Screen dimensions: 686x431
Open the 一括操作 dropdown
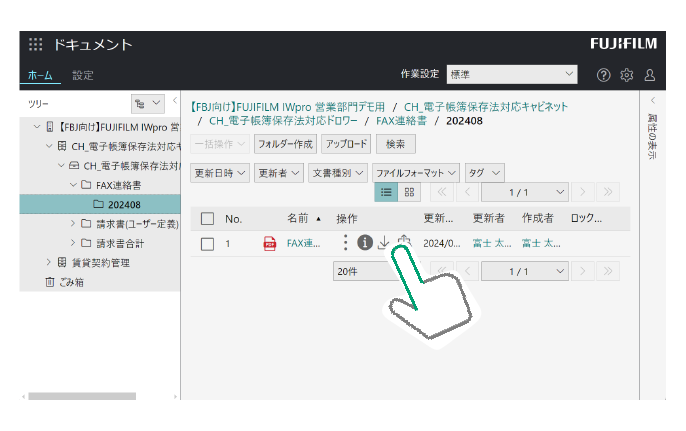(x=220, y=144)
